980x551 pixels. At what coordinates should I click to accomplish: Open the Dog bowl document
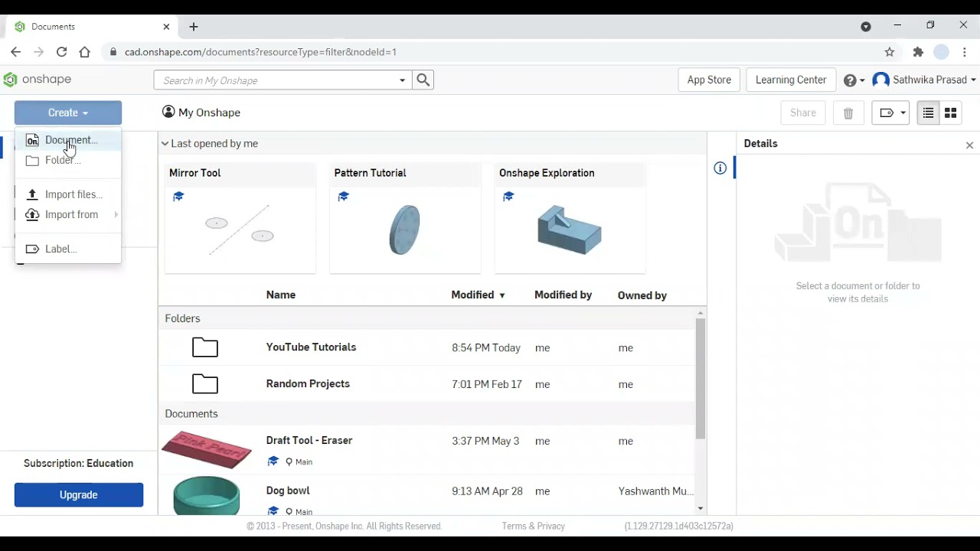coord(288,491)
